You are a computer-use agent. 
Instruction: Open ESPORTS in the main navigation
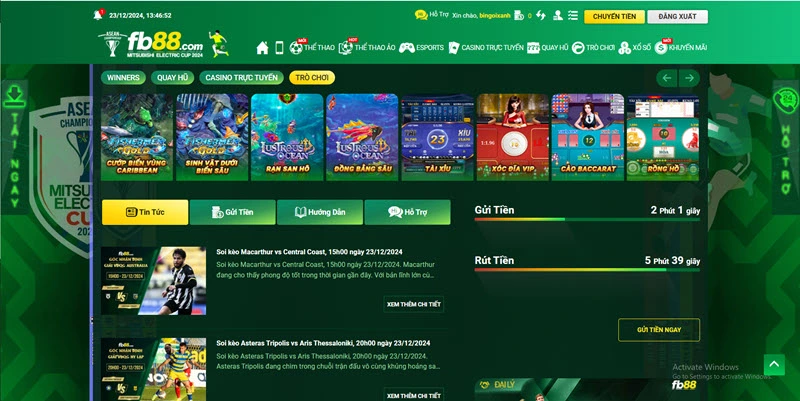point(421,47)
